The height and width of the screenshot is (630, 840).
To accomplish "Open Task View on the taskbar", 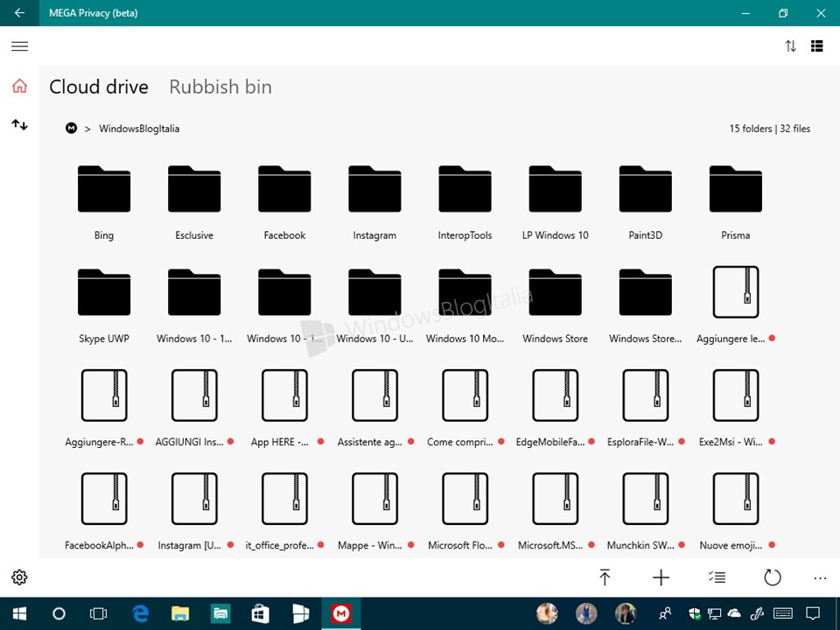I will [99, 613].
